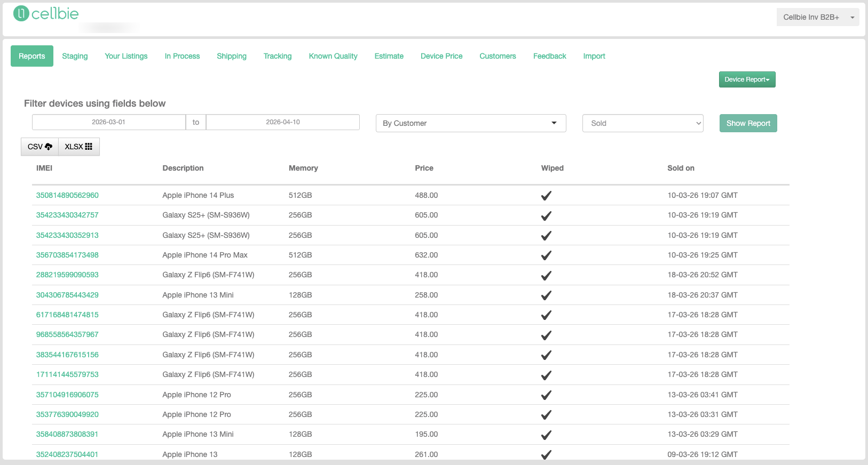Export report as XLSX
The image size is (868, 465).
pyautogui.click(x=78, y=147)
